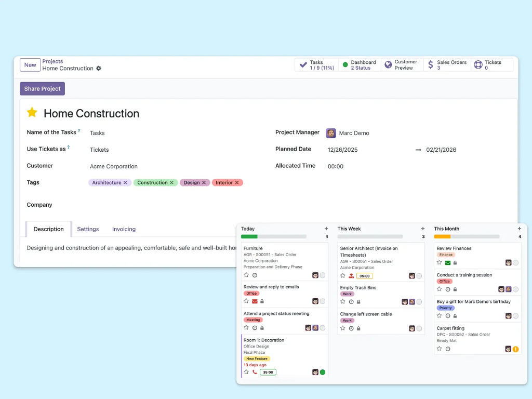
Task: Click the Dashboard status icon
Action: coord(345,64)
